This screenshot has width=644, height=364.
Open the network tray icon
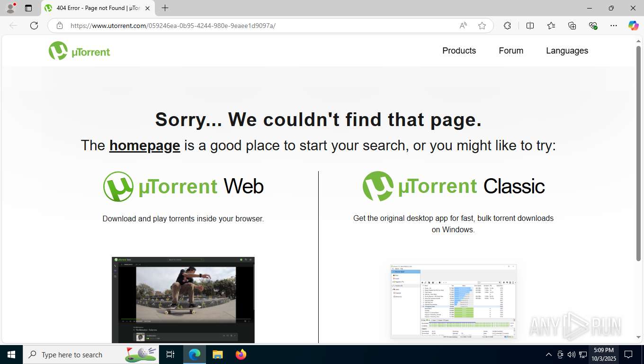pyautogui.click(x=583, y=355)
